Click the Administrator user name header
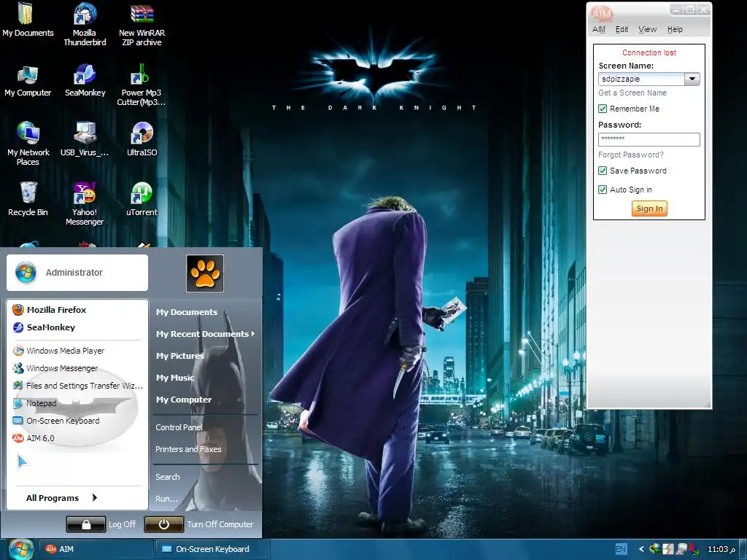Viewport: 747px width, 560px height. (77, 273)
